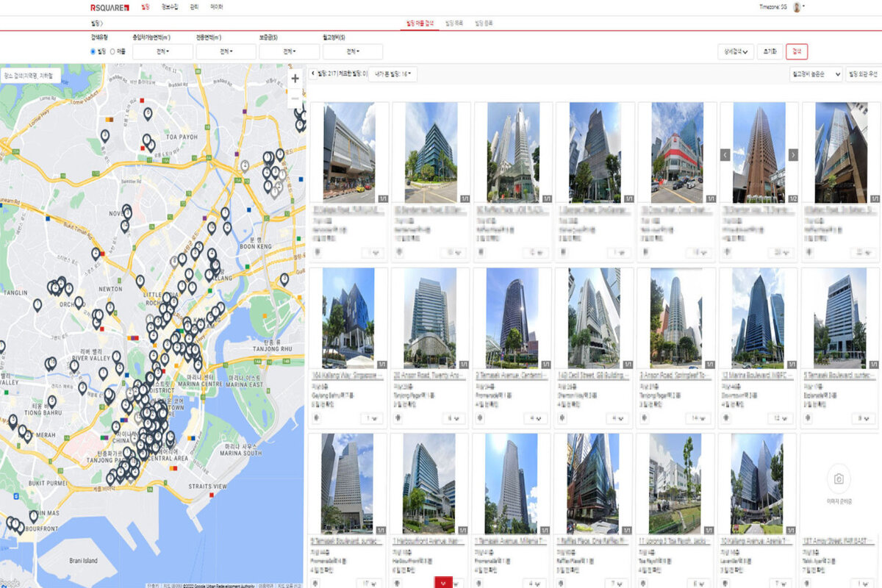The image size is (882, 588).
Task: Open the 보증금 전체 dropdown
Action: [289, 51]
